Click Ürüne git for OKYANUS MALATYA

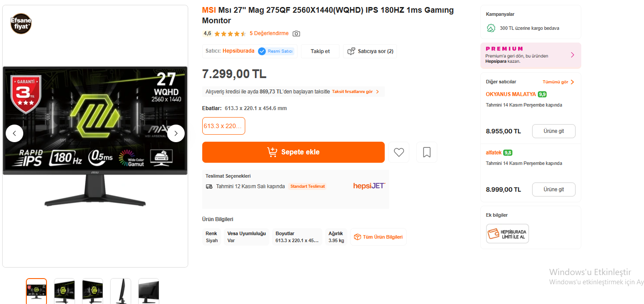pyautogui.click(x=553, y=131)
